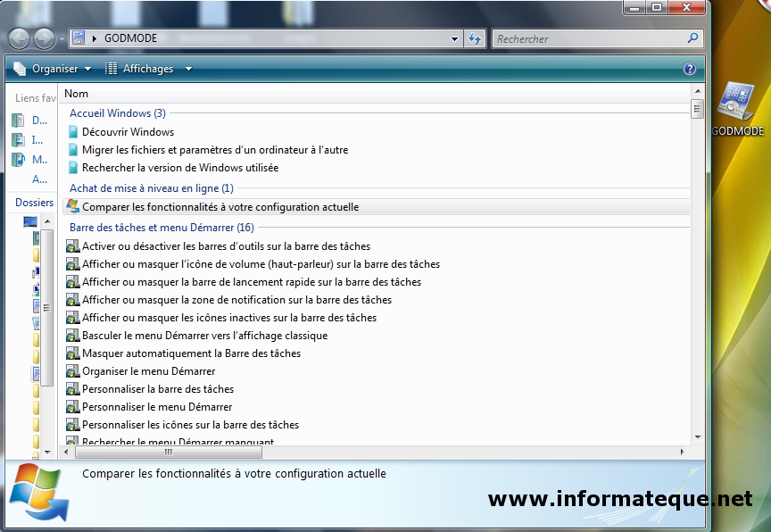Click icon of Activer ou désactiver les barres d'outils
The width and height of the screenshot is (771, 532).
(x=73, y=246)
